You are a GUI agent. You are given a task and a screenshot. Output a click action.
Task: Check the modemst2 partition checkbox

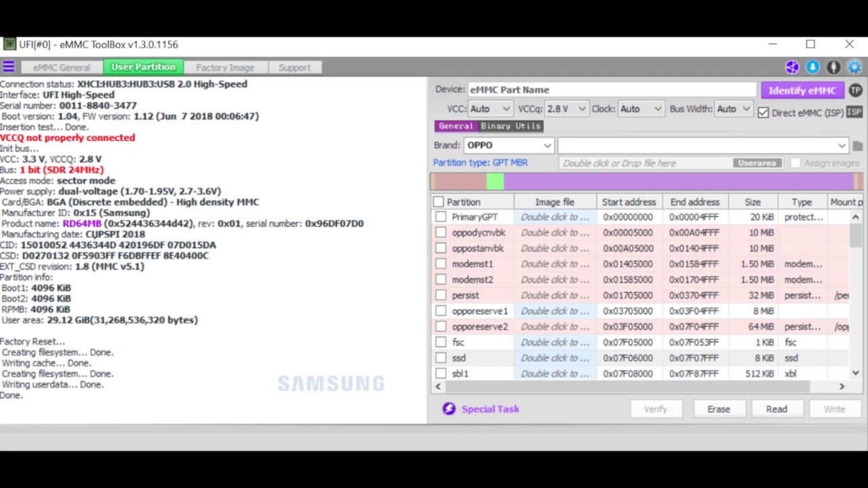pyautogui.click(x=441, y=279)
